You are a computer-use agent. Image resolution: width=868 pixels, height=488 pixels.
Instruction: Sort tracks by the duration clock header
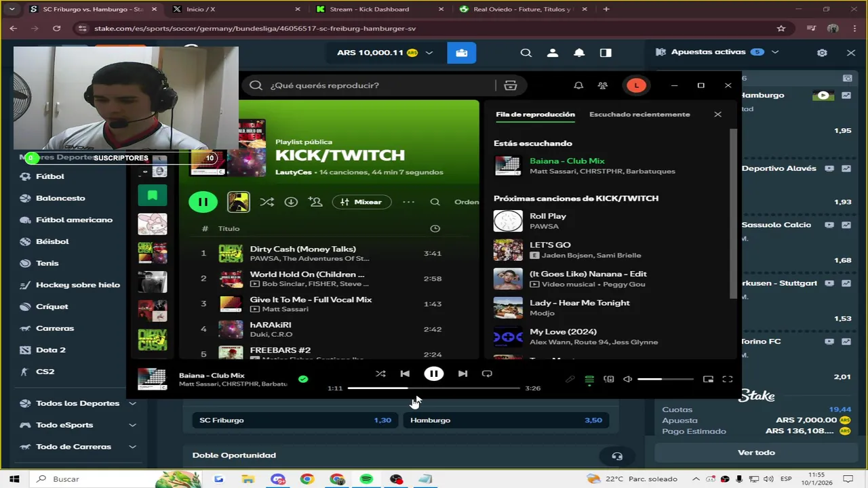point(435,228)
